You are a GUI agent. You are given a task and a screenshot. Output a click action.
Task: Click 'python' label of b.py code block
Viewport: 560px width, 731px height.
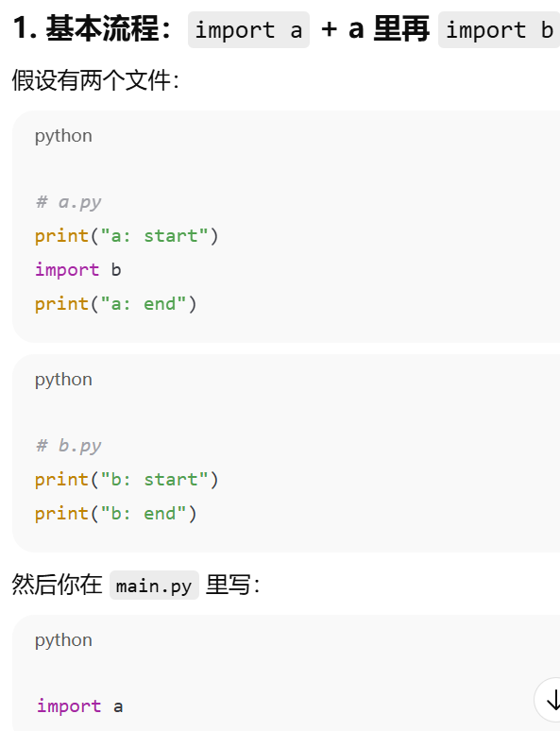(x=63, y=380)
